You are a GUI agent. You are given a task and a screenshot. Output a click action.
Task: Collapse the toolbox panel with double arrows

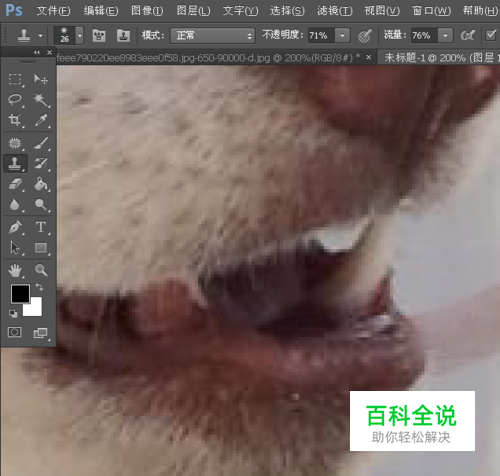click(37, 52)
